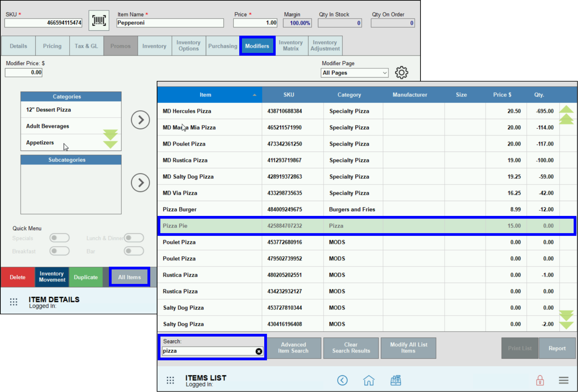The width and height of the screenshot is (578, 392).
Task: Switch to Pricing tab
Action: 52,46
